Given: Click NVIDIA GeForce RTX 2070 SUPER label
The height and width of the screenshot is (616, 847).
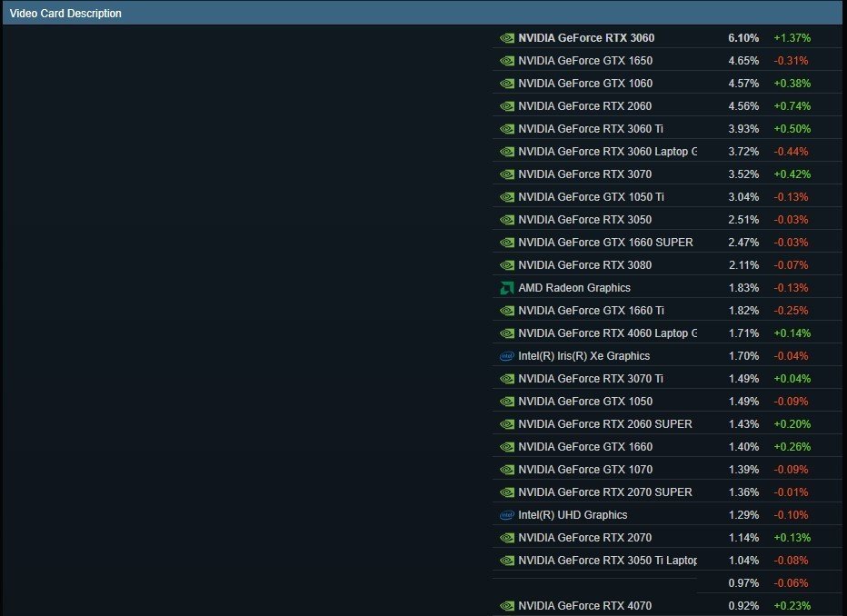Looking at the screenshot, I should tap(605, 492).
